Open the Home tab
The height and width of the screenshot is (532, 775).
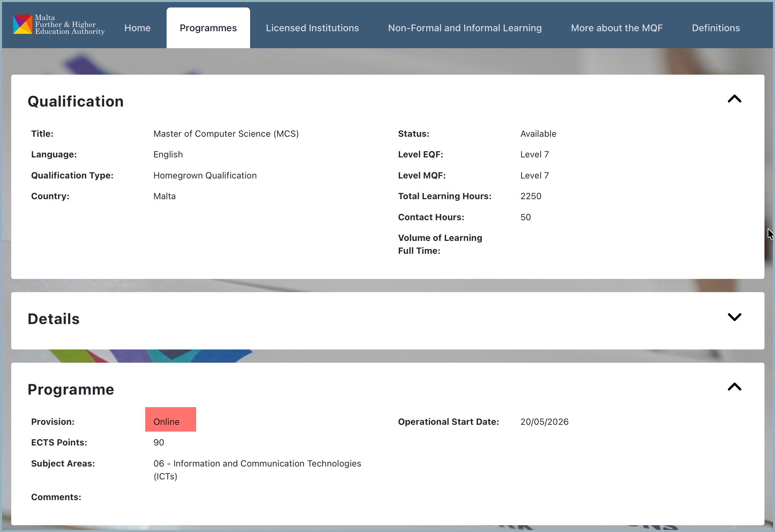point(137,28)
